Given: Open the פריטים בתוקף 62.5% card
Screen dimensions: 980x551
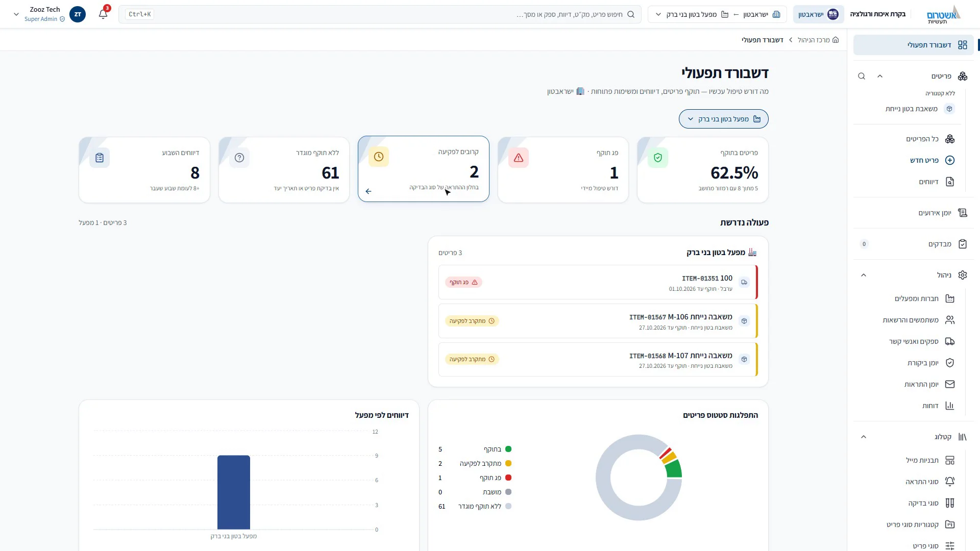Looking at the screenshot, I should click(703, 170).
